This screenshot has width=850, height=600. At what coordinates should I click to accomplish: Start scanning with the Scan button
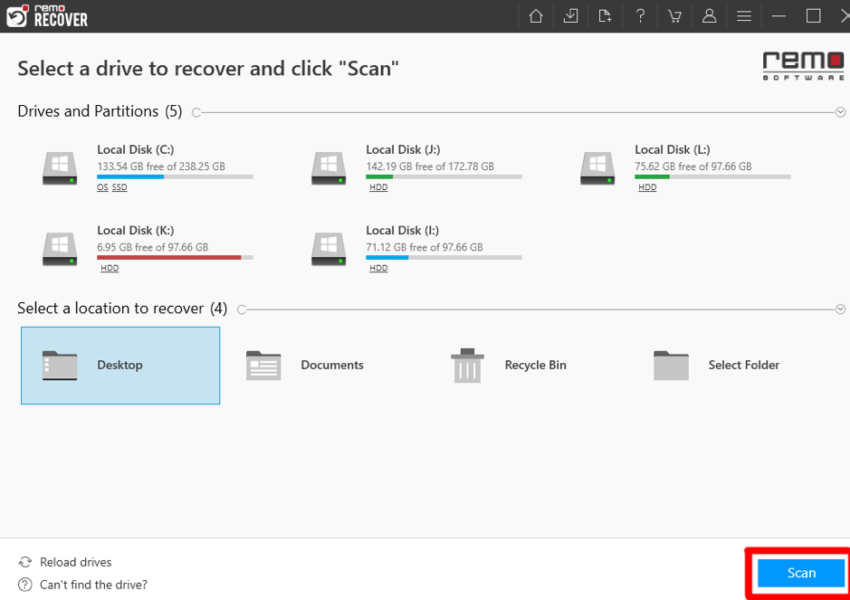pos(798,572)
